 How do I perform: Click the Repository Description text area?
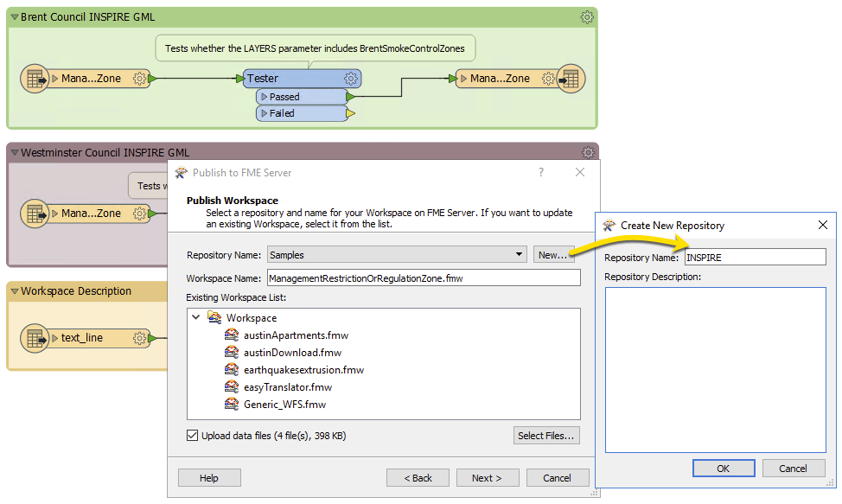[x=715, y=369]
